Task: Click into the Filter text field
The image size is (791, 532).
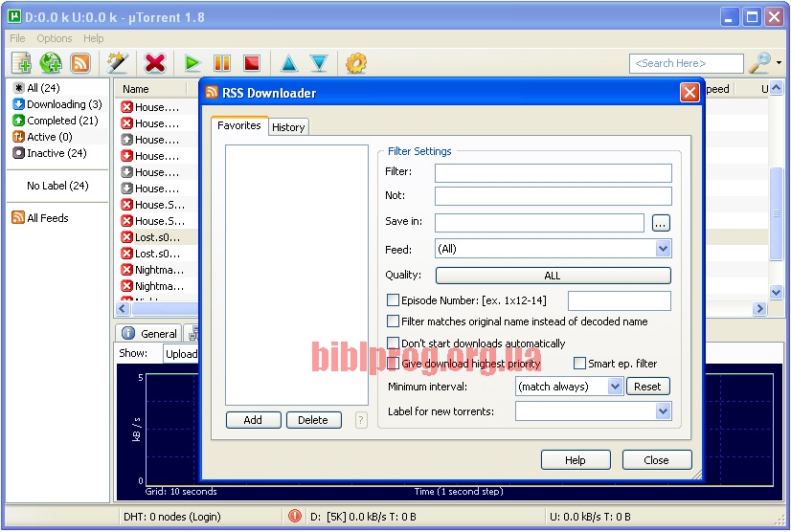Action: click(554, 173)
